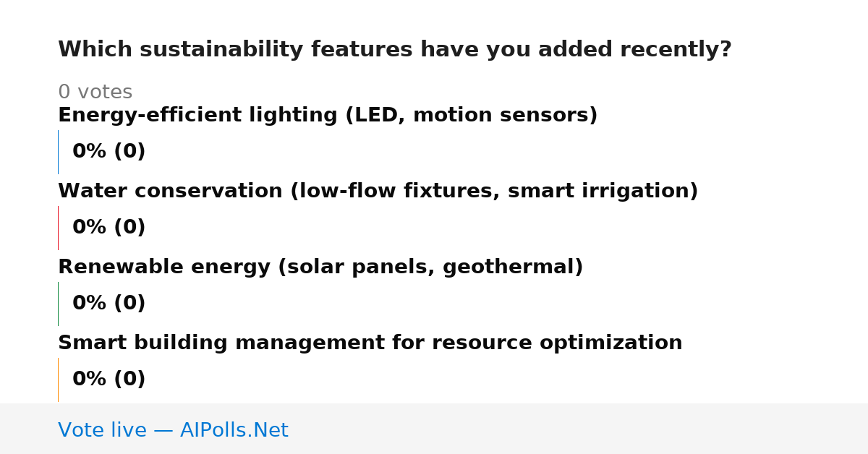The width and height of the screenshot is (868, 454).
Task: Click the orange bar under Smart building management
Action: (58, 380)
